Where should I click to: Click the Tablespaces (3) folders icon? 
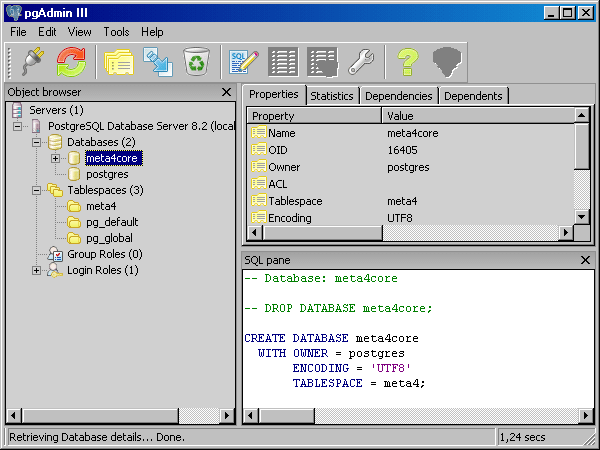tap(55, 190)
